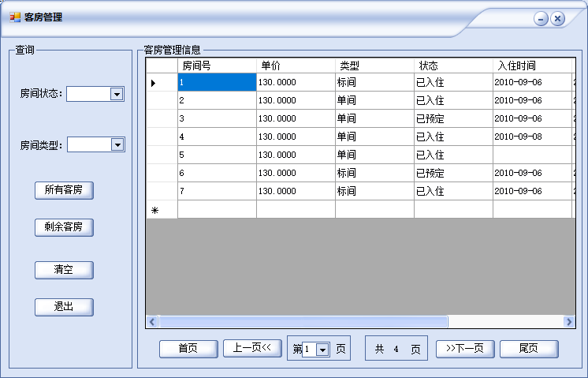The image size is (588, 378).
Task: Click the 清空 button
Action: (64, 270)
